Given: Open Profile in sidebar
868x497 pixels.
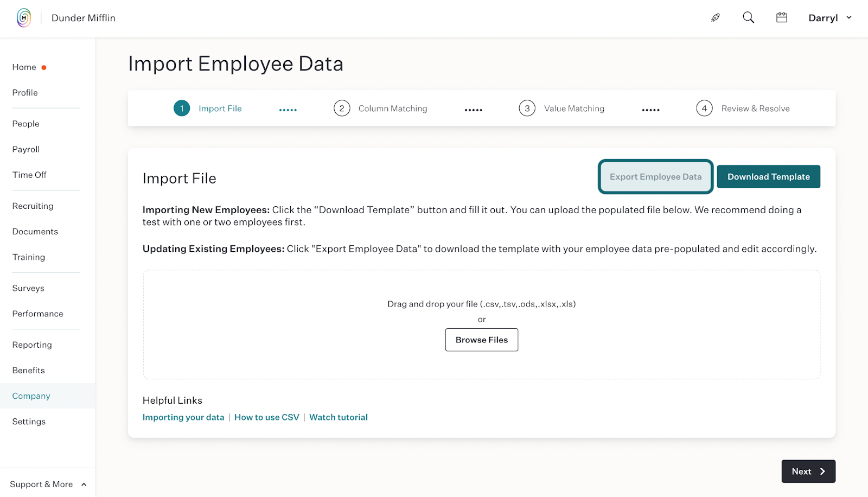Looking at the screenshot, I should tap(25, 93).
